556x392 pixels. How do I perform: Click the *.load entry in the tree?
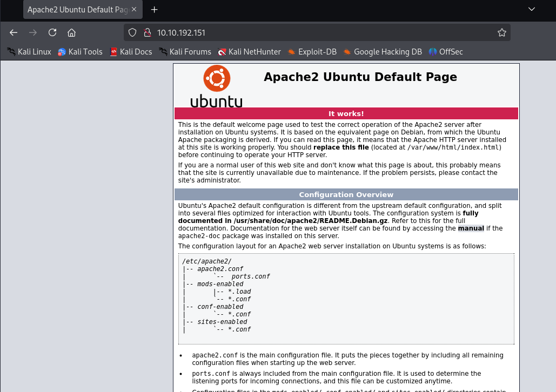tap(239, 292)
